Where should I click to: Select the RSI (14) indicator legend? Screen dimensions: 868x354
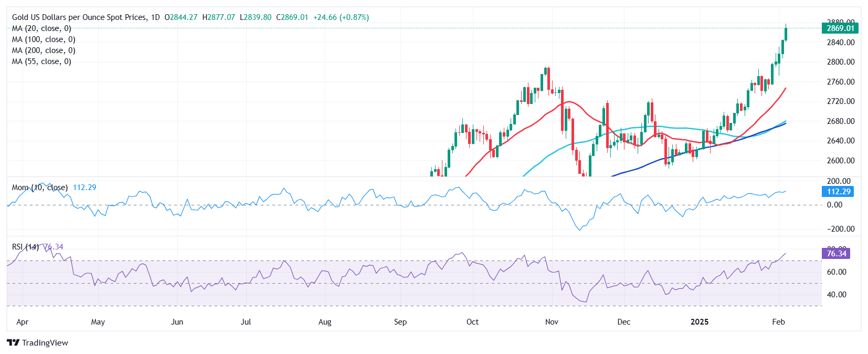[x=26, y=247]
